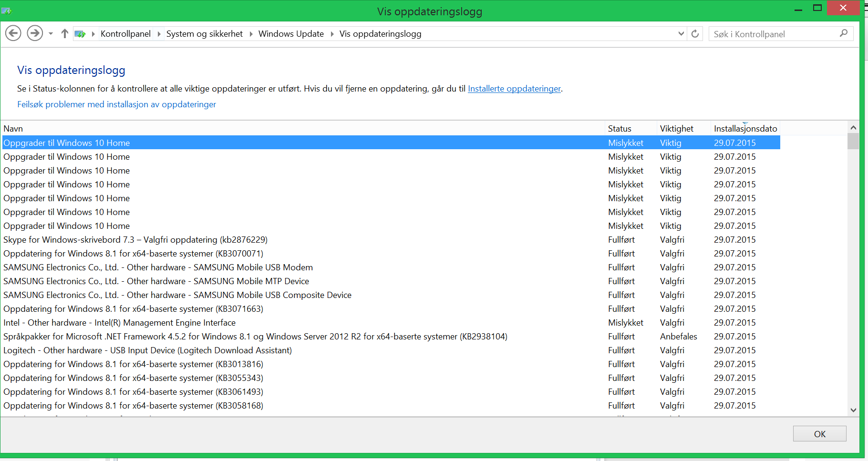Select SAMSUNG Mobile MTP Device row
The image size is (868, 461).
(x=391, y=281)
